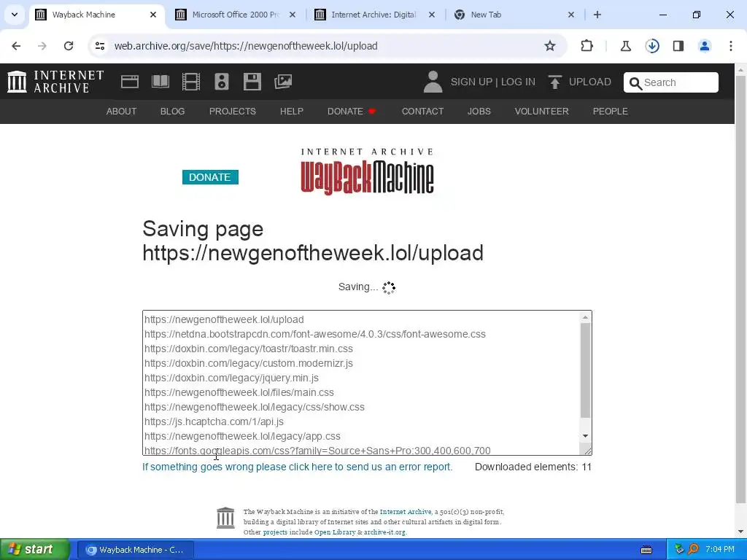Screen dimensions: 747x560
Task: Click the user avatar icon
Action: 433,82
